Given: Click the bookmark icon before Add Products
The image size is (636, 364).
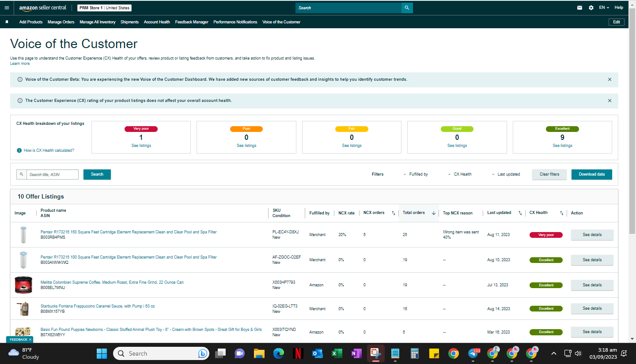Looking at the screenshot, I should coord(7,22).
